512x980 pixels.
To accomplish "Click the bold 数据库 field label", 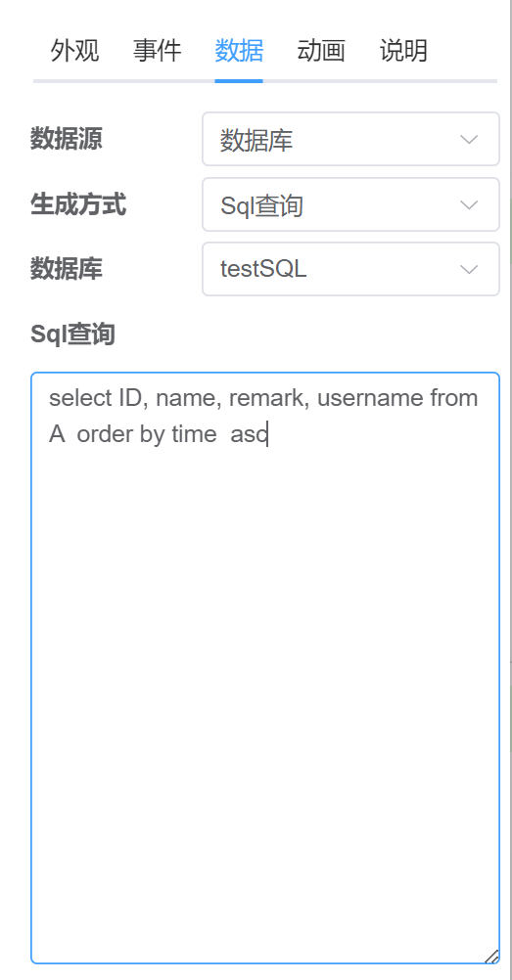I will [67, 269].
